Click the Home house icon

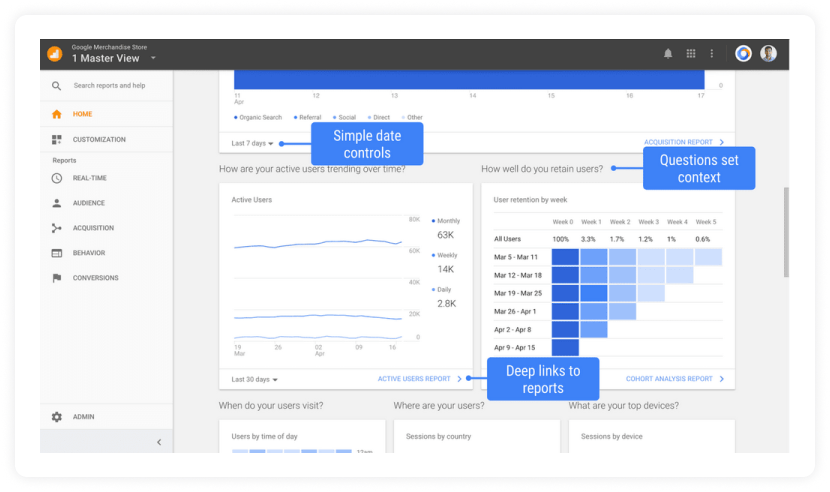[57, 114]
